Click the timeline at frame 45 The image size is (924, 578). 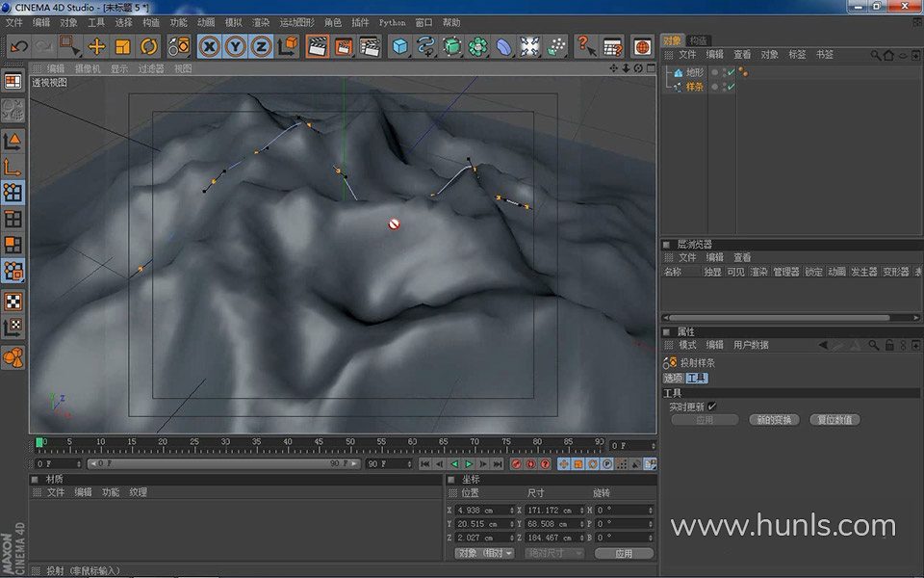(x=318, y=443)
